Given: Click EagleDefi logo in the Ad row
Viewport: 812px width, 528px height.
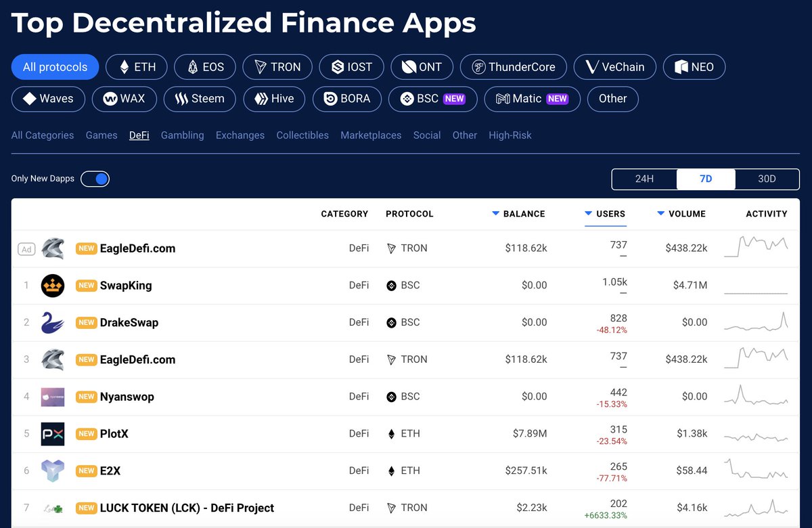Looking at the screenshot, I should click(53, 248).
